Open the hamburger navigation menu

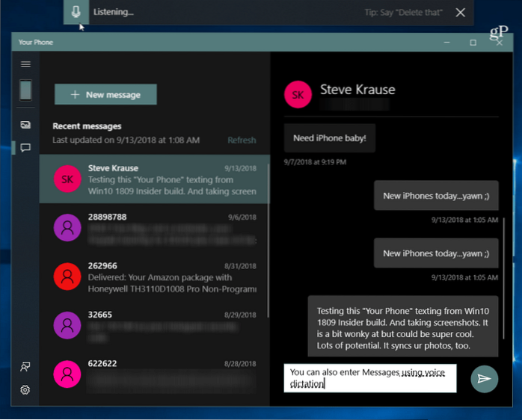(x=25, y=65)
